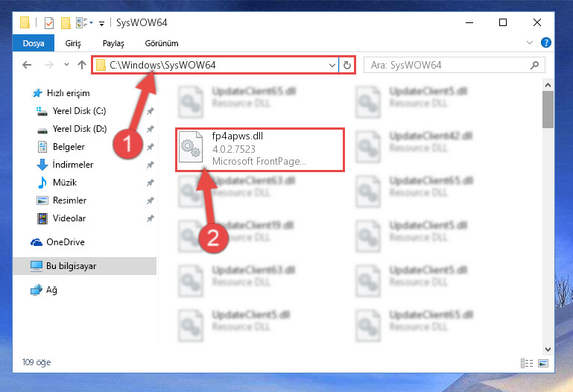Open Customize Quick Access Toolbar arrow
Image resolution: width=573 pixels, height=392 pixels.
click(101, 24)
